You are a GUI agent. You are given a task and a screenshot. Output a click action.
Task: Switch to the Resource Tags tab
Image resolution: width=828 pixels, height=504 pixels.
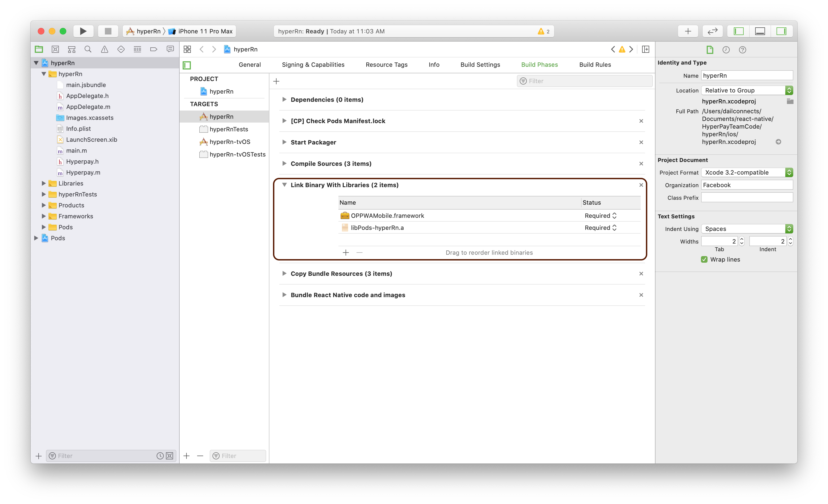tap(386, 65)
